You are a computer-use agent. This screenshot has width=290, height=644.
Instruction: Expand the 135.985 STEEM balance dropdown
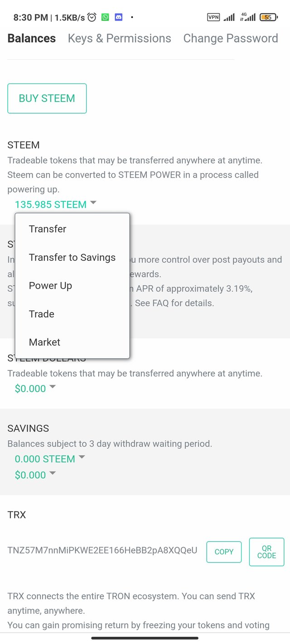tap(56, 204)
